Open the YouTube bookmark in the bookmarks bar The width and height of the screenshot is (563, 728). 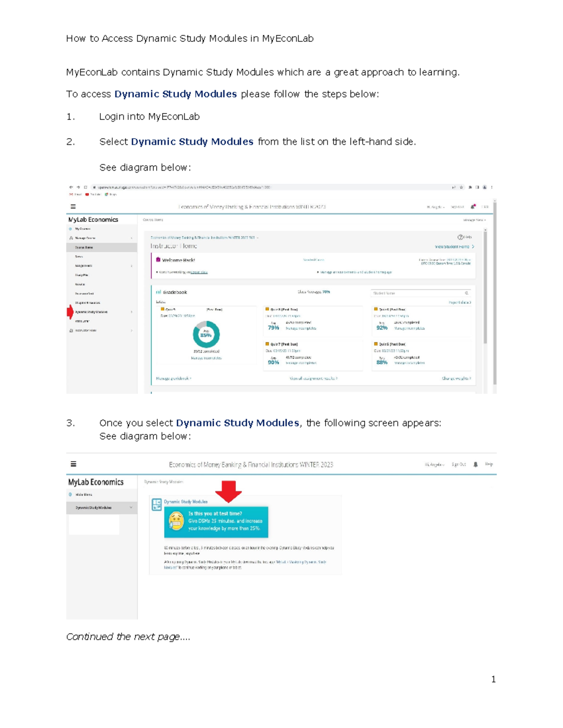tap(93, 194)
